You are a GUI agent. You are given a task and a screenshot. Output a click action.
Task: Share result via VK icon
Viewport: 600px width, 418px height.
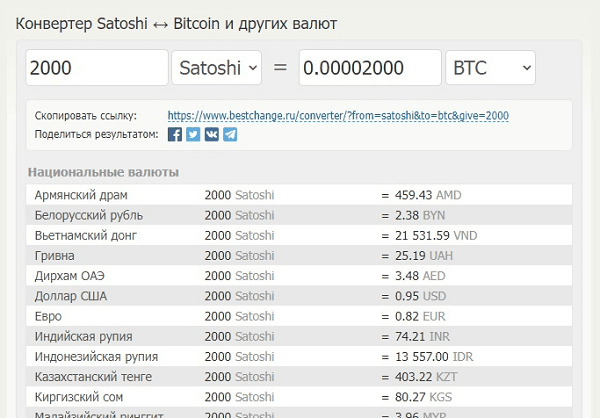[x=212, y=135]
